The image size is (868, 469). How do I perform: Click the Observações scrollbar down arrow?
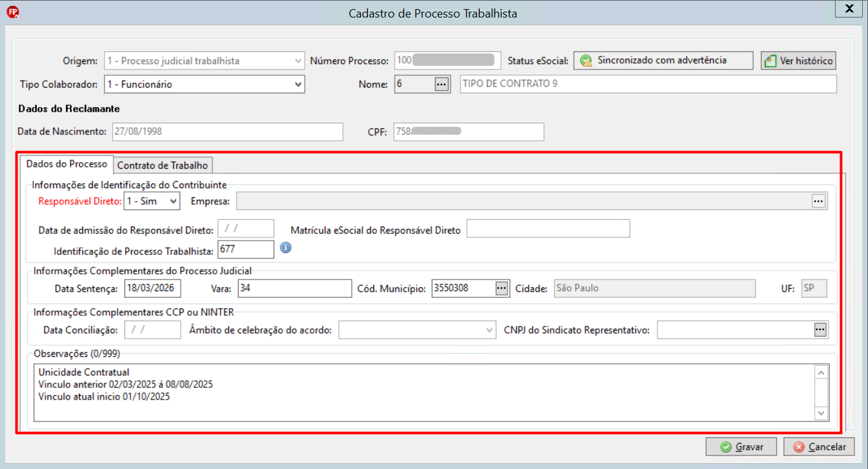[x=821, y=413]
